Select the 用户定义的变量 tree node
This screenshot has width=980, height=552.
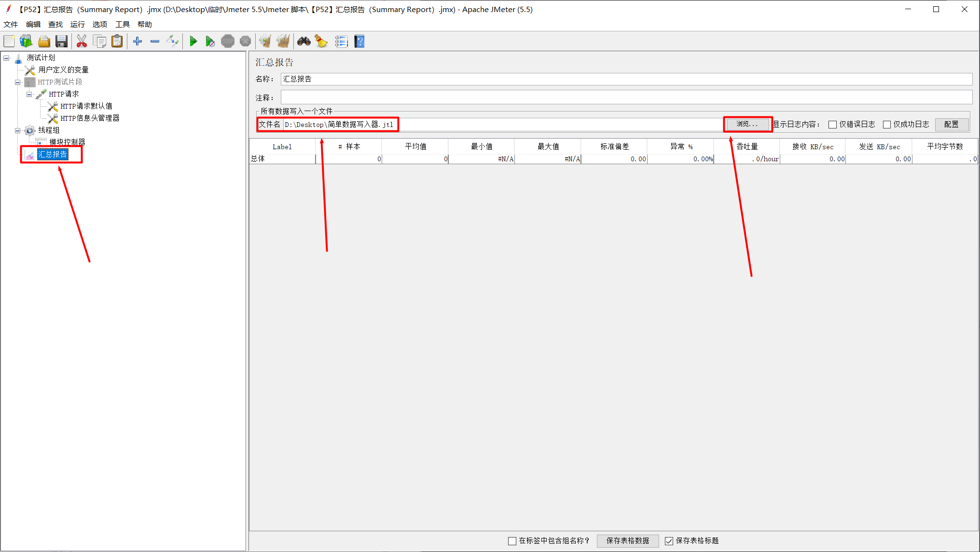pyautogui.click(x=63, y=70)
